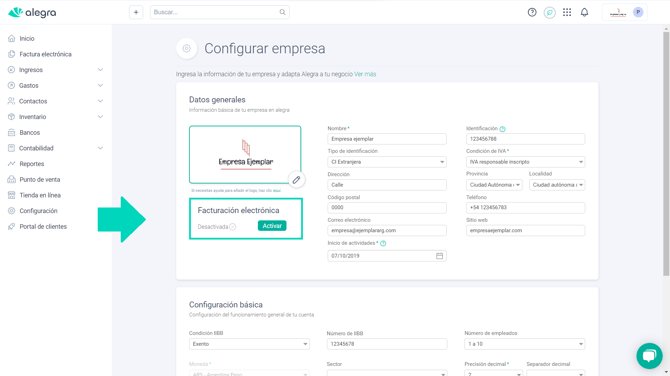The image size is (670, 376).
Task: Open the Tipo de identificación dropdown
Action: [x=387, y=162]
